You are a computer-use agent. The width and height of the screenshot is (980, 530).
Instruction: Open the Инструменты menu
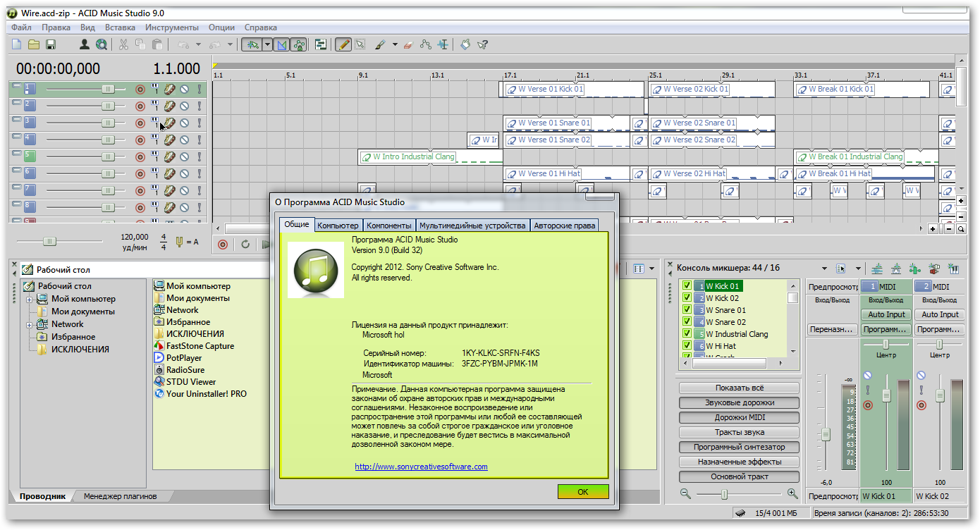(x=172, y=27)
